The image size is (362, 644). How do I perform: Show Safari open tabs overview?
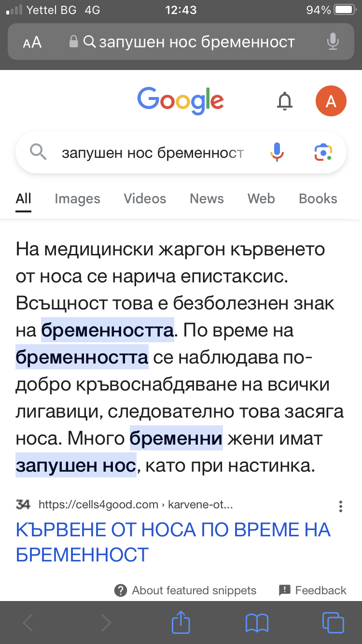[x=333, y=622]
